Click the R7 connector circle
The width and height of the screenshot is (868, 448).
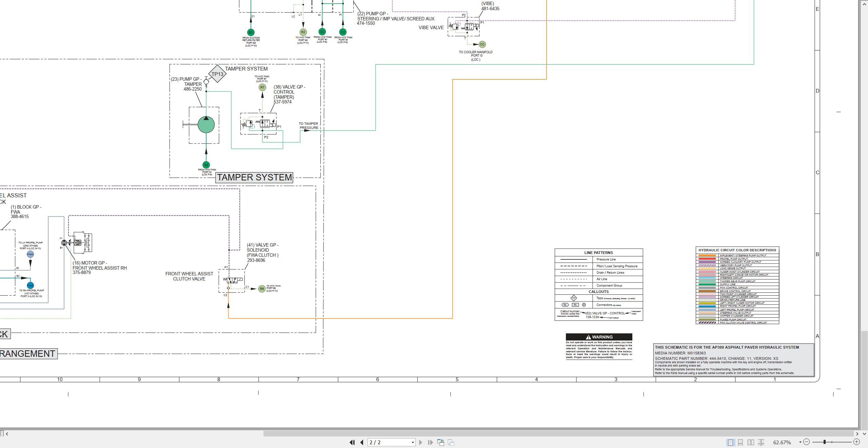click(262, 87)
